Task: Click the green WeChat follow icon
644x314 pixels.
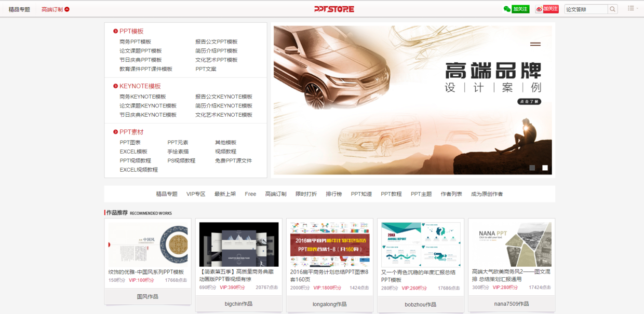Action: tap(507, 8)
